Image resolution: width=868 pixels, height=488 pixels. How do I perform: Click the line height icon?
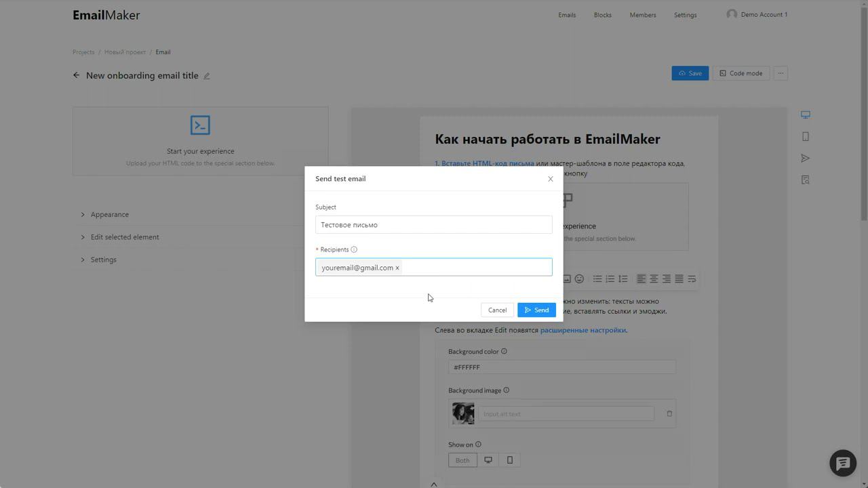pos(623,279)
